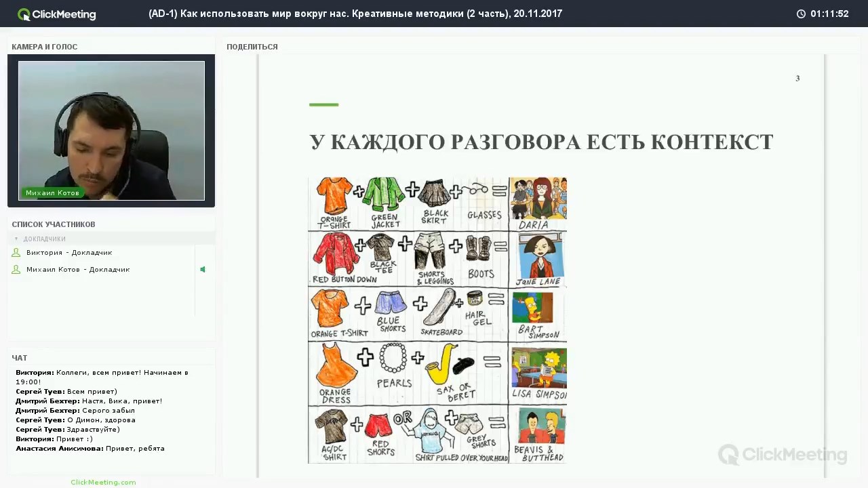Click chat message 'Здравствуйте)'
This screenshot has width=868, height=488.
pyautogui.click(x=68, y=430)
